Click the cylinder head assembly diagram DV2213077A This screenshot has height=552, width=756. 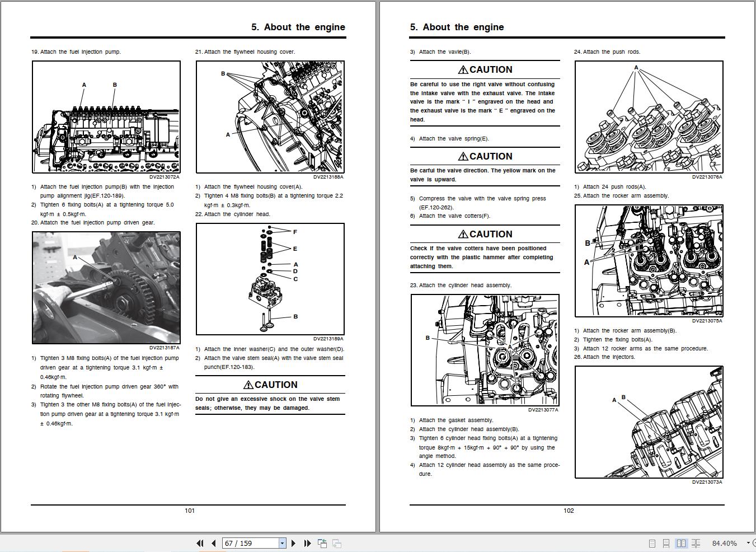[485, 350]
